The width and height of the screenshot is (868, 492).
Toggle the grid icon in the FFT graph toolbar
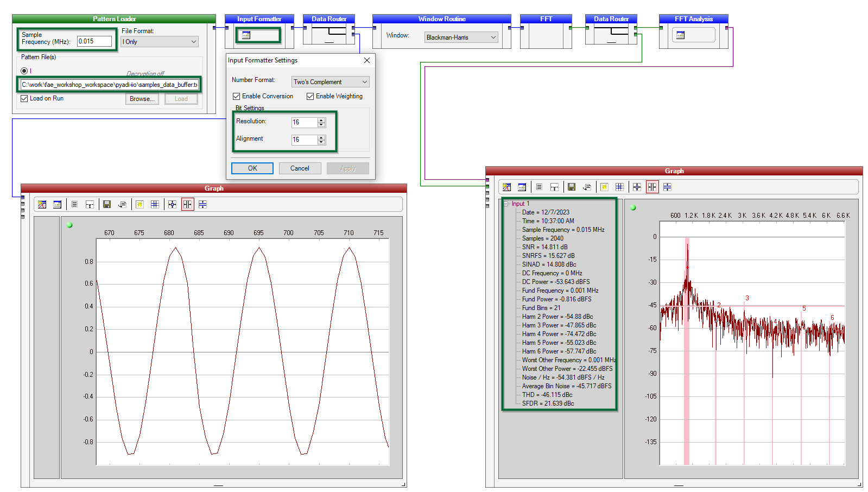click(x=619, y=187)
